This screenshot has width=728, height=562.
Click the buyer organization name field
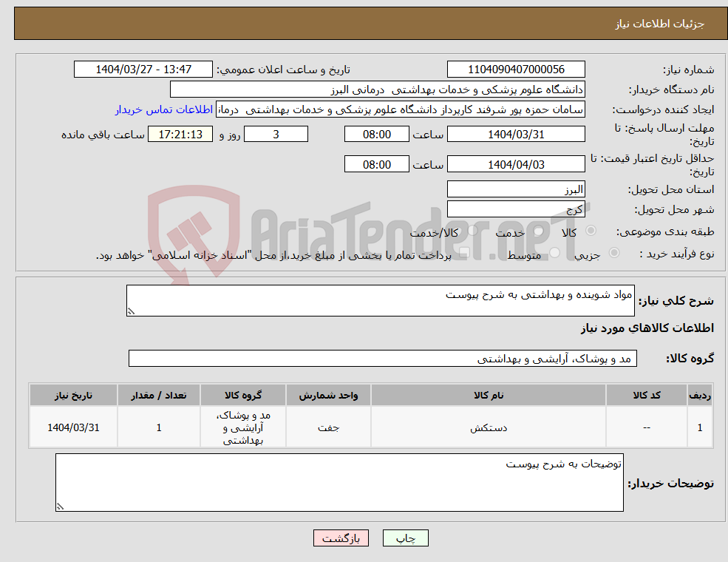click(378, 89)
